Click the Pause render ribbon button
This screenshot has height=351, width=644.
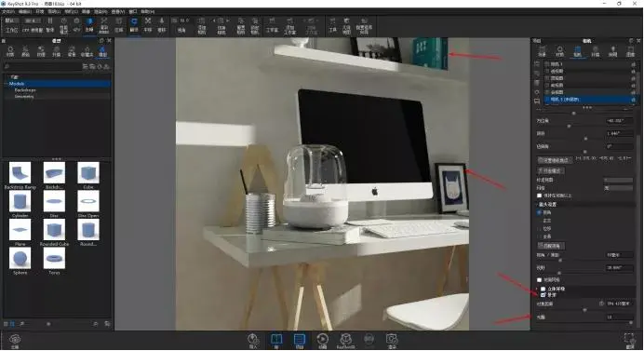(x=50, y=25)
